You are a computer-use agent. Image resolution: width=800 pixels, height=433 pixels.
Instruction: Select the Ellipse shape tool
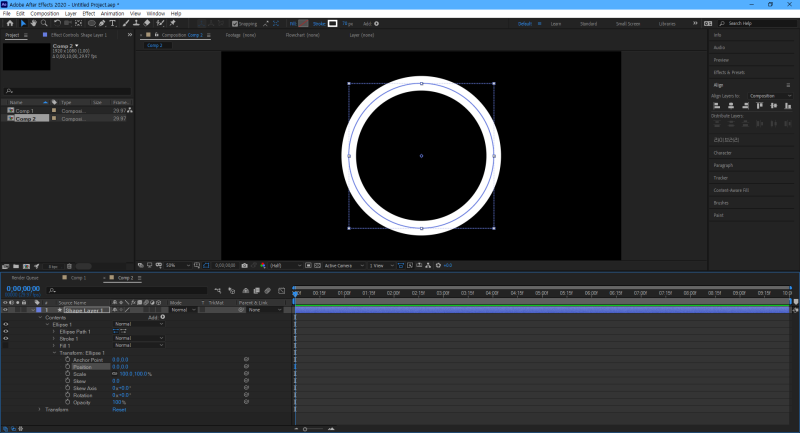91,23
